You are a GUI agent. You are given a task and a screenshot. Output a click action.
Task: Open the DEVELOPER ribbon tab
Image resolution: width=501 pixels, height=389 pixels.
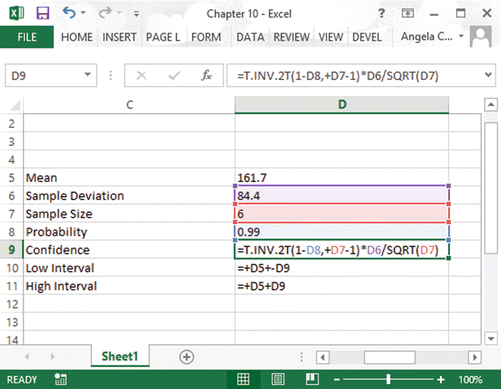(x=367, y=37)
